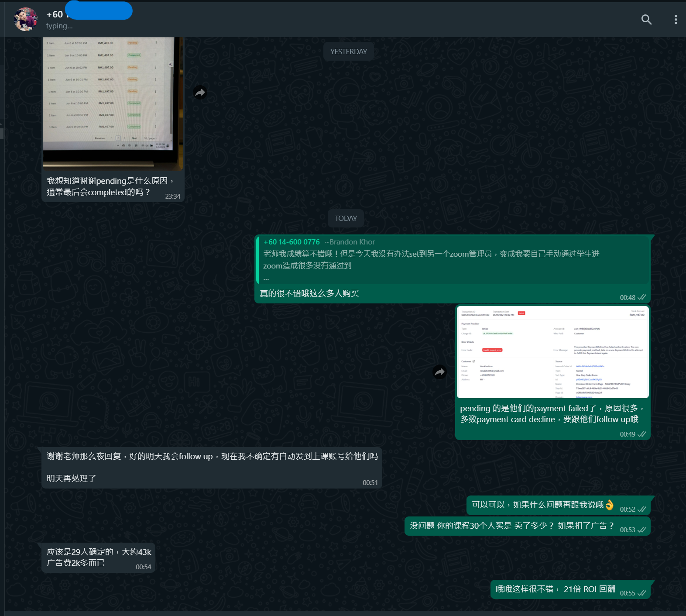The width and height of the screenshot is (686, 616).
Task: Open the transaction details image
Action: click(x=552, y=352)
